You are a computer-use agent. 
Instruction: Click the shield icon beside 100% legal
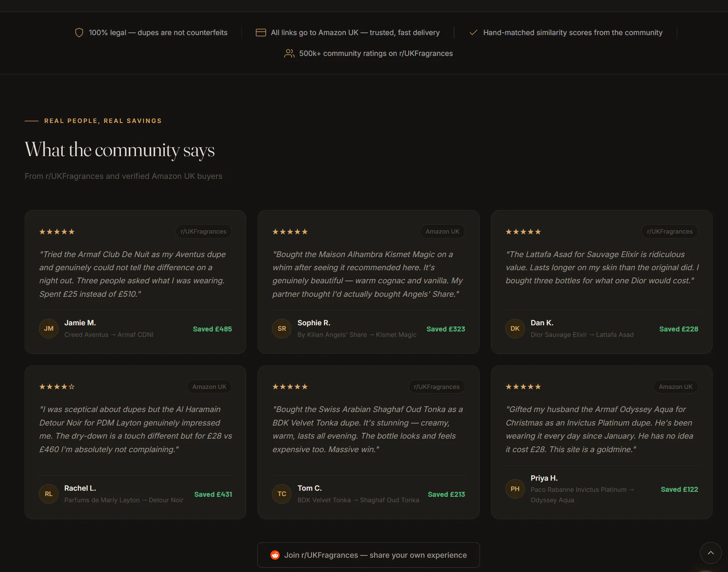[79, 33]
